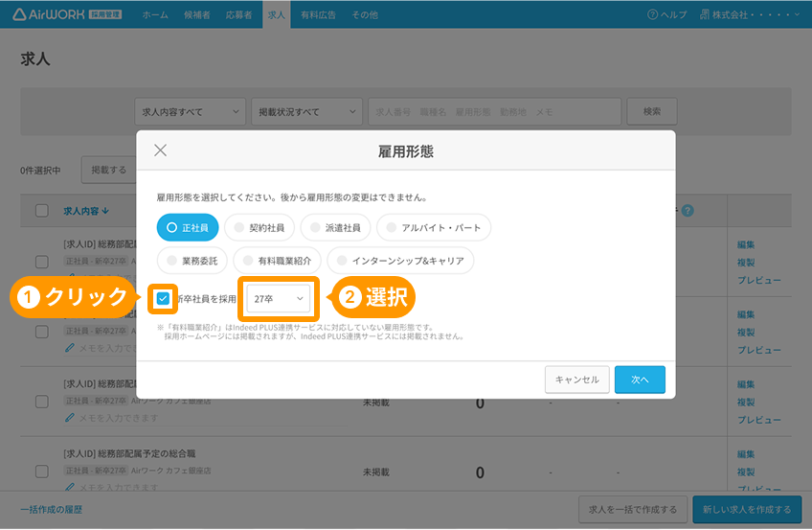Toggle 新卒社員を採用 checkbox

tap(163, 298)
